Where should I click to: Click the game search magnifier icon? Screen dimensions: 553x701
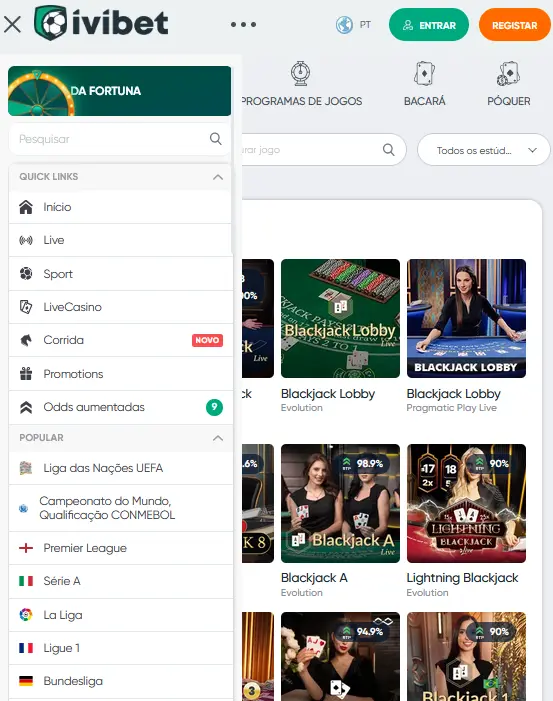coord(388,150)
